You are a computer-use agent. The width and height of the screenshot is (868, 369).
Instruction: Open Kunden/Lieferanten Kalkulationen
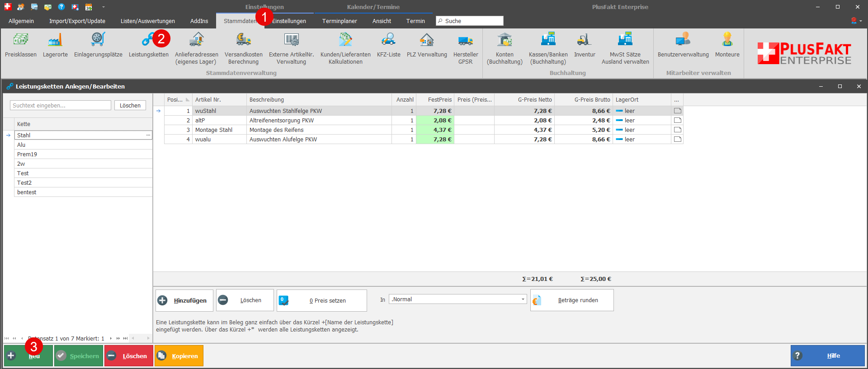[345, 48]
